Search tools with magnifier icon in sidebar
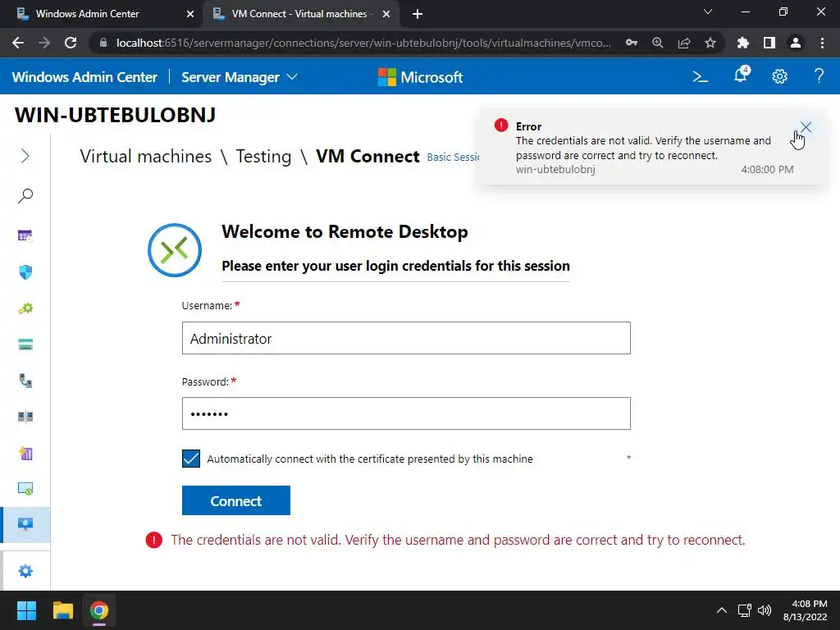This screenshot has width=840, height=630. pyautogui.click(x=25, y=195)
